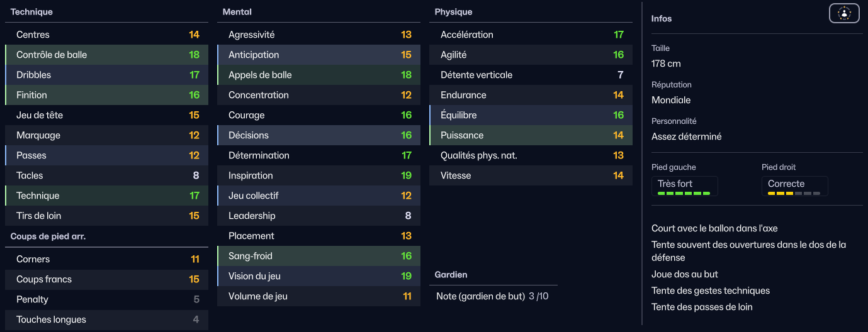Select Appels de balle attribute
This screenshot has width=868, height=332.
point(318,75)
